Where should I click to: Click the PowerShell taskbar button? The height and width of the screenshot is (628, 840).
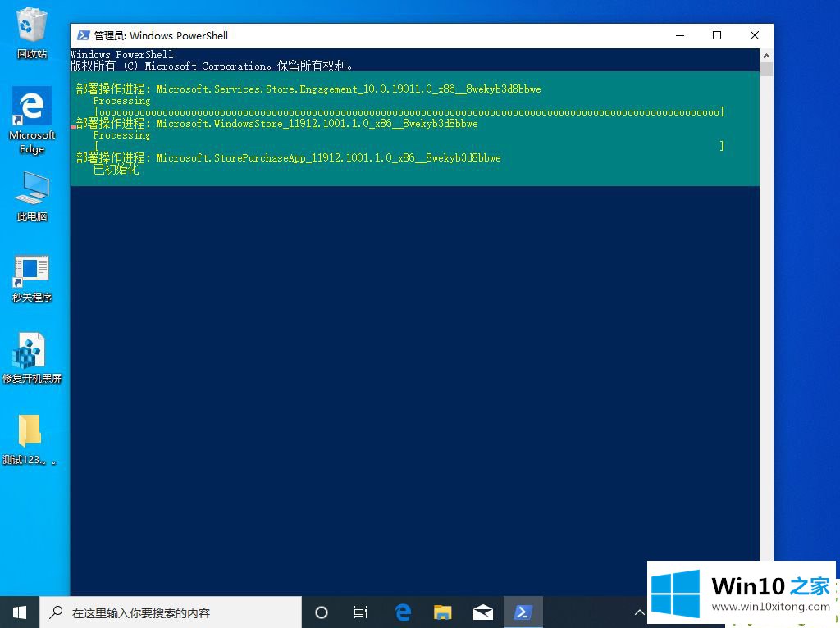pos(523,612)
